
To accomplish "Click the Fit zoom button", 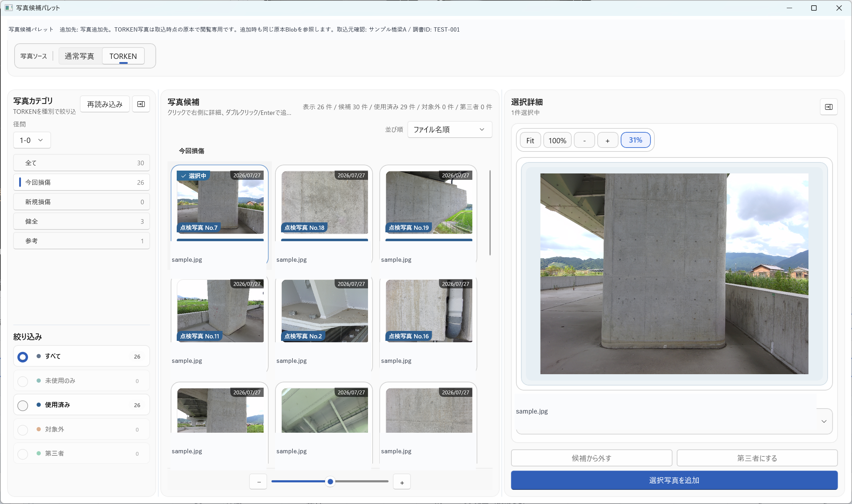I will pos(530,140).
